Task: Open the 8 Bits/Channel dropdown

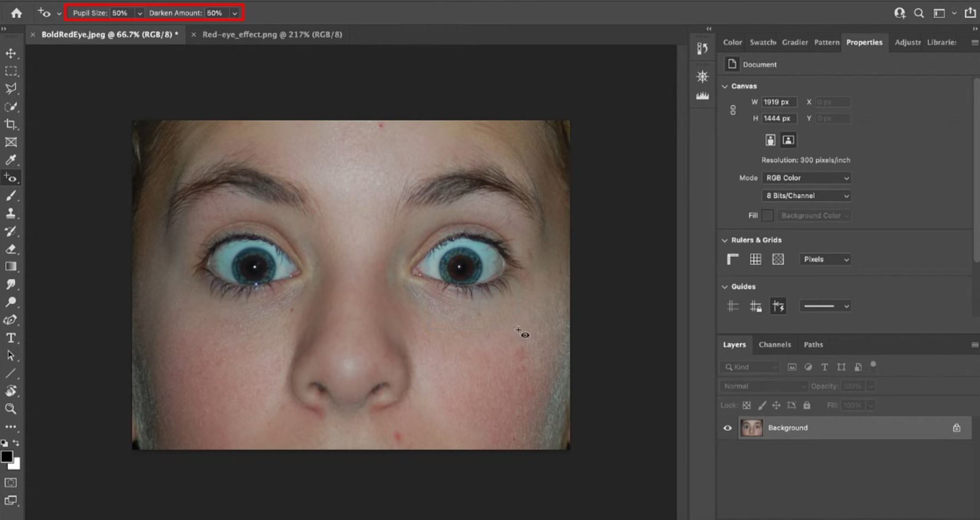Action: click(807, 195)
